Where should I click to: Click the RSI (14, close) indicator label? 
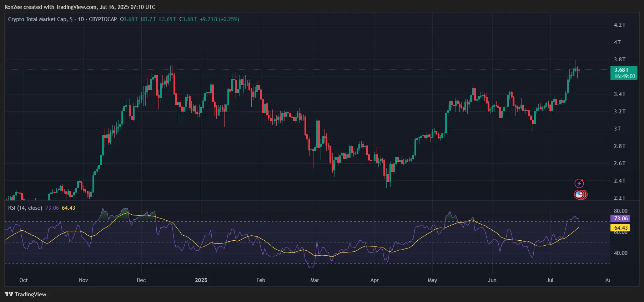[x=25, y=208]
